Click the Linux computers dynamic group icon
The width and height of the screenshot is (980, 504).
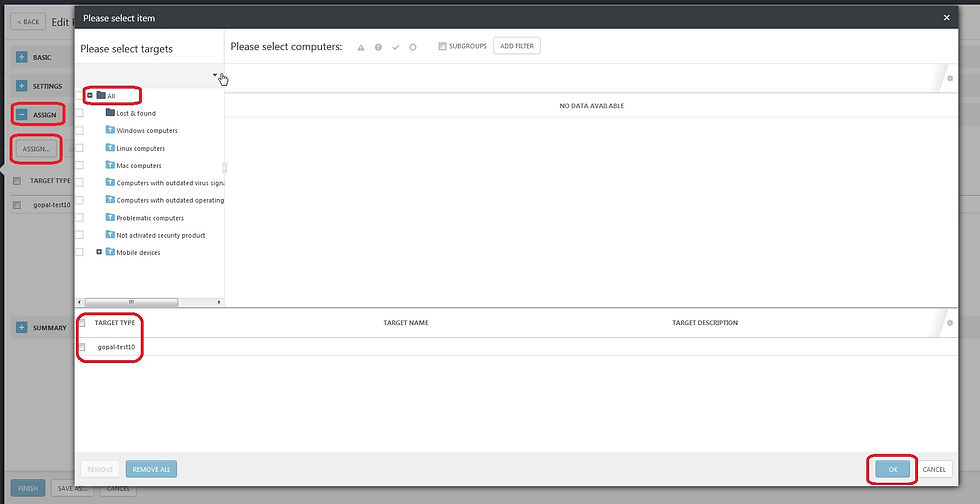click(111, 148)
